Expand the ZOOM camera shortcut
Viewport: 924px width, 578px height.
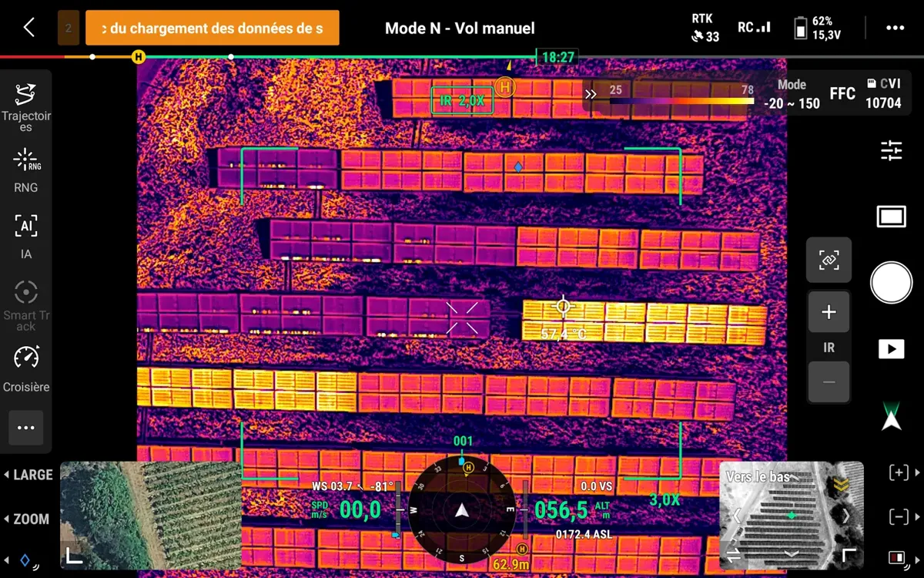point(26,519)
